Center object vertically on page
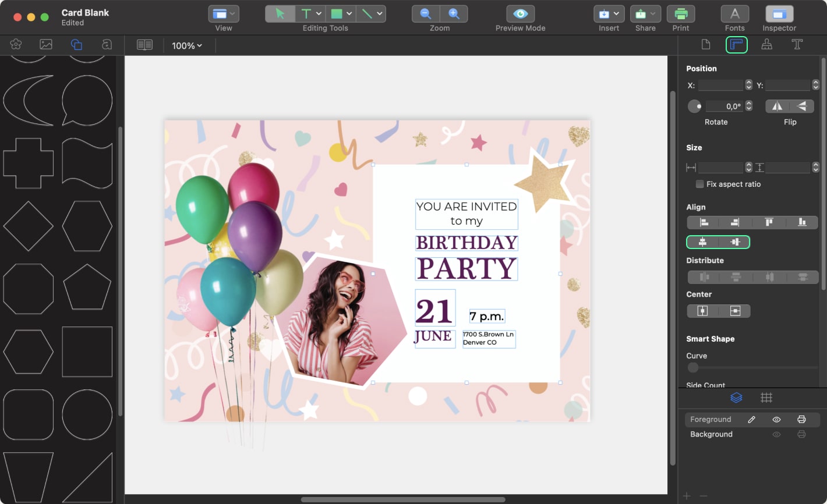This screenshot has height=504, width=827. pyautogui.click(x=735, y=311)
